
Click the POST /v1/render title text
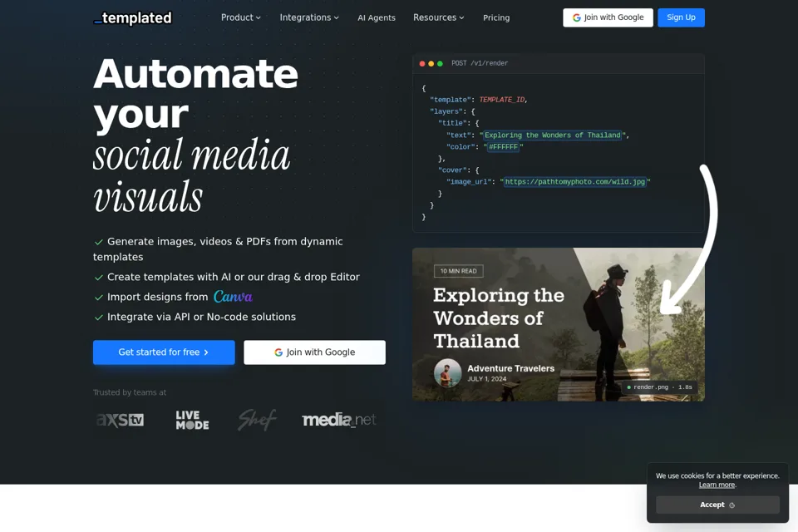click(x=480, y=64)
